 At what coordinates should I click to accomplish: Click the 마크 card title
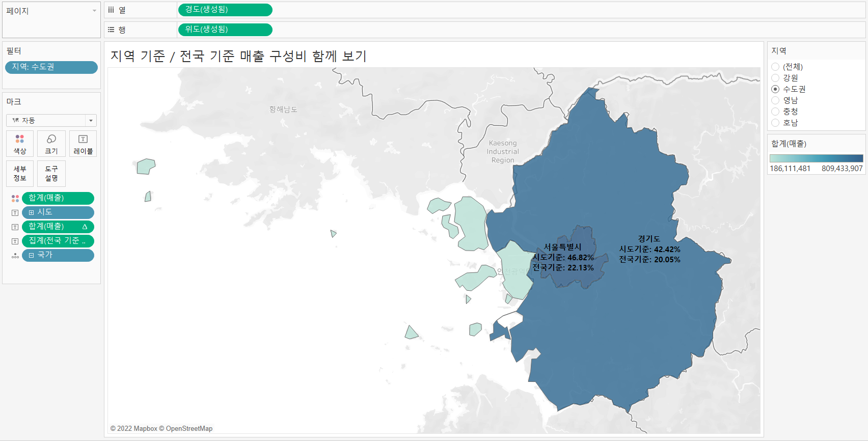[x=14, y=102]
